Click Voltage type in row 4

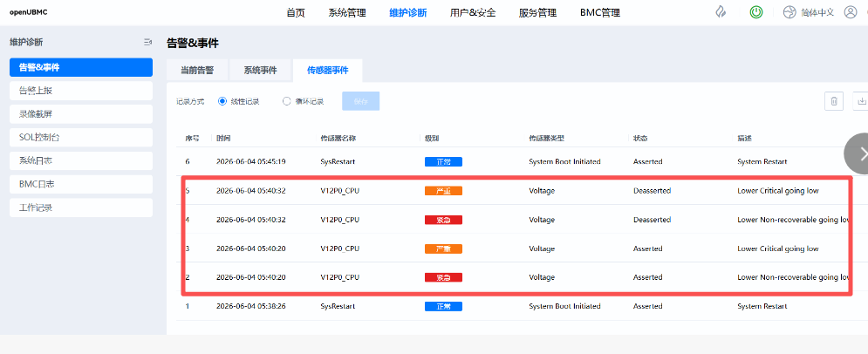tap(542, 220)
